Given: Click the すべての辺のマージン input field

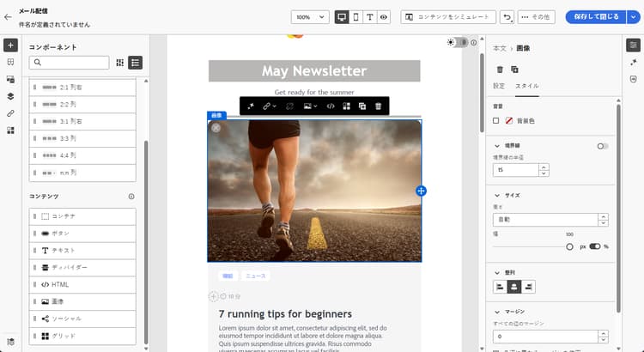Looking at the screenshot, I should coord(545,337).
